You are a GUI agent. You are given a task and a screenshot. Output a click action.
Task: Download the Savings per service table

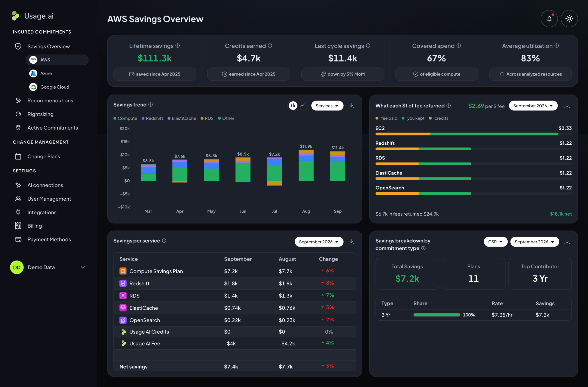click(351, 242)
